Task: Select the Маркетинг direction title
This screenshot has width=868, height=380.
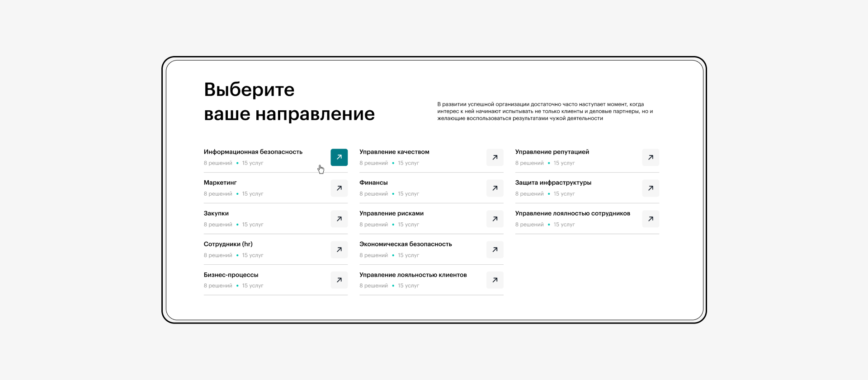Action: (x=220, y=183)
